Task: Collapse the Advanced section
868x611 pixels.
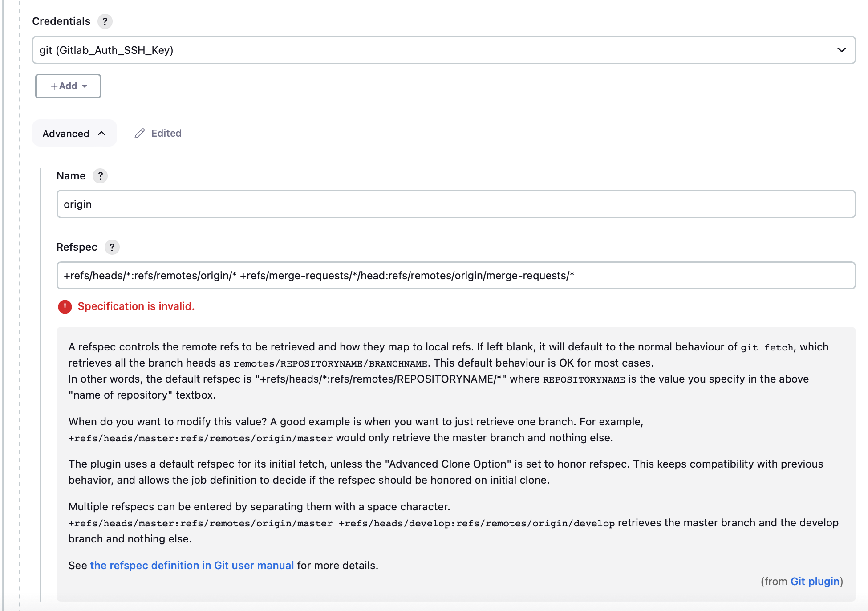Action: [74, 133]
